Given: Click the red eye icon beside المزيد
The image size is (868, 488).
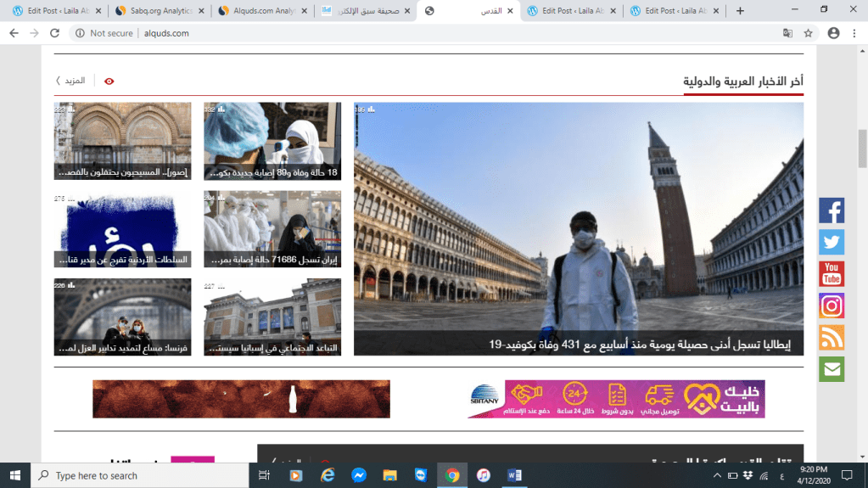Looking at the screenshot, I should tap(109, 81).
